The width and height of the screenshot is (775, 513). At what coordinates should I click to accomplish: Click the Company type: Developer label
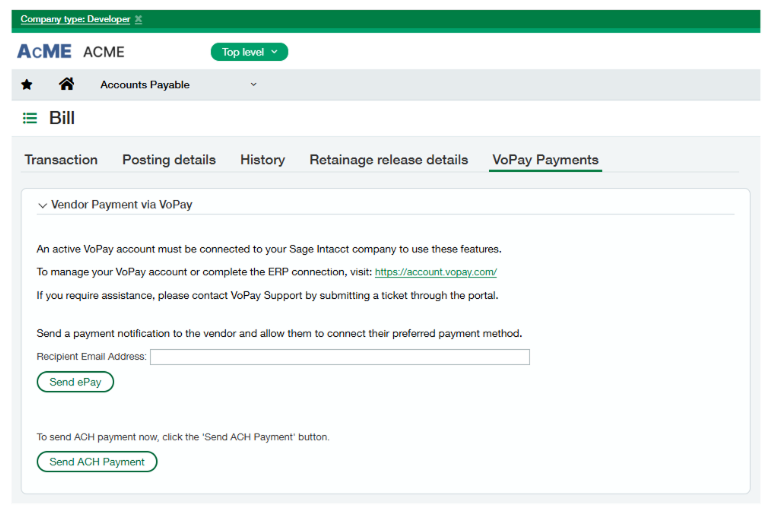[x=75, y=19]
